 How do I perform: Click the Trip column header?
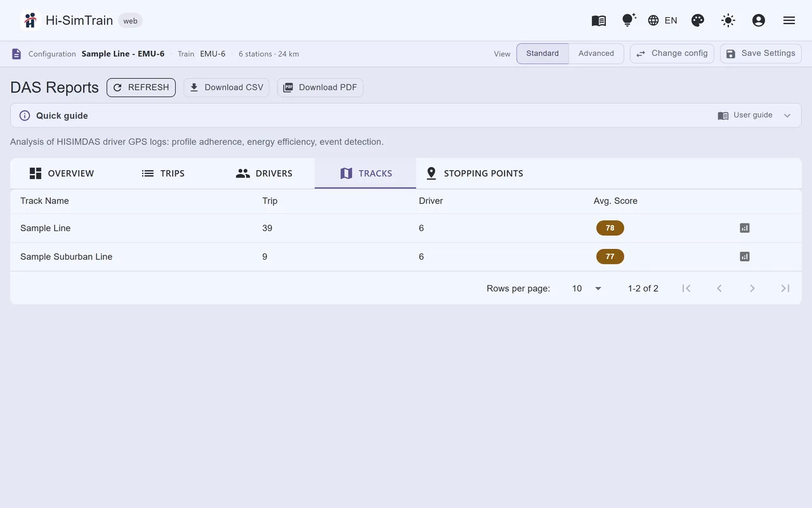[270, 201]
